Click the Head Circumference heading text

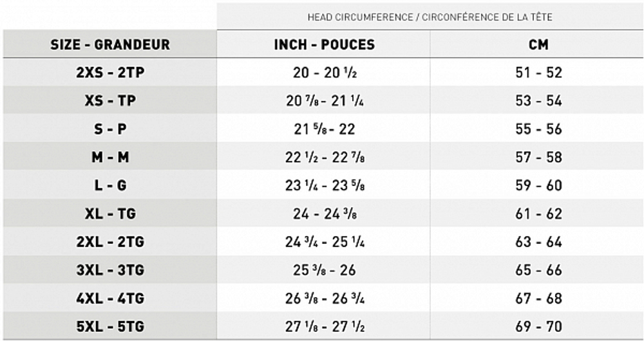click(x=431, y=17)
